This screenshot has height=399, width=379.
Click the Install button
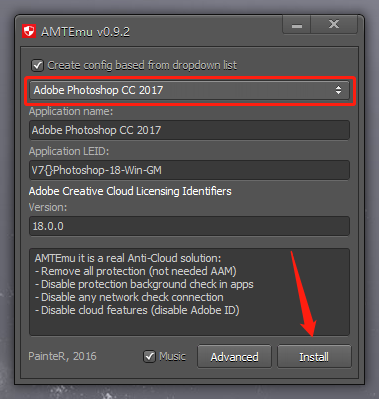tap(314, 357)
